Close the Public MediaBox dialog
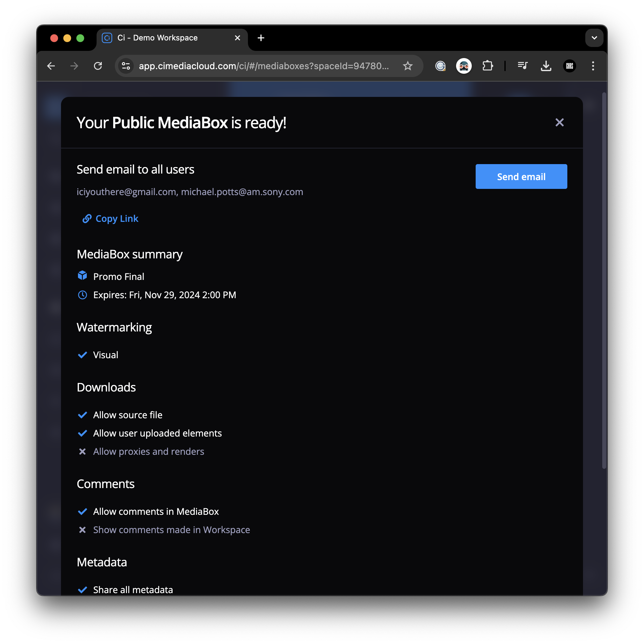Image resolution: width=644 pixels, height=644 pixels. [x=559, y=122]
